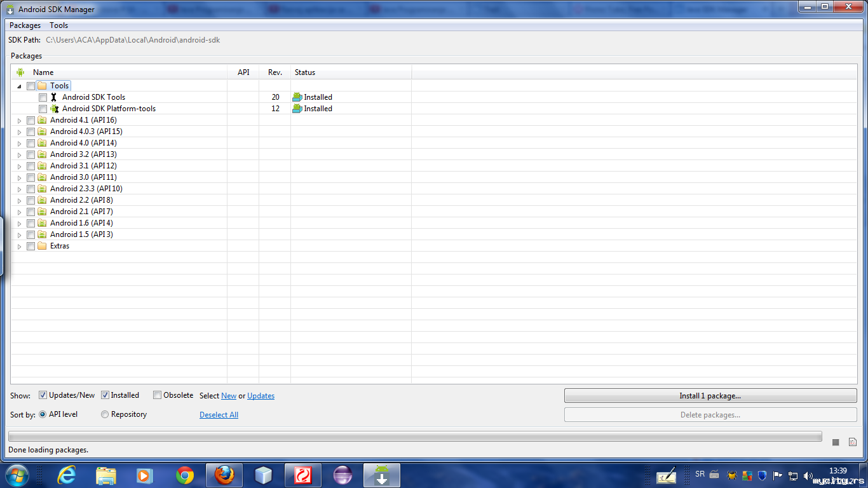
Task: Select the Repository sort option
Action: [x=105, y=414]
